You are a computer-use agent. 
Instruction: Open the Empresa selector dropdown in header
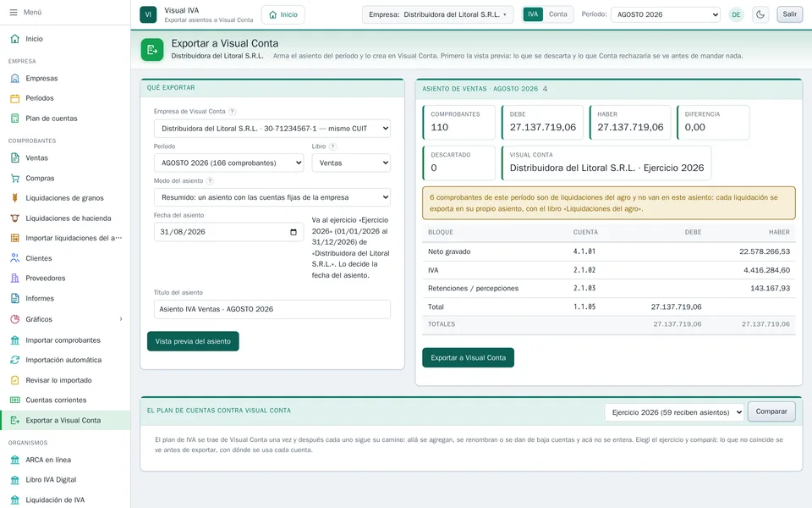click(x=437, y=14)
